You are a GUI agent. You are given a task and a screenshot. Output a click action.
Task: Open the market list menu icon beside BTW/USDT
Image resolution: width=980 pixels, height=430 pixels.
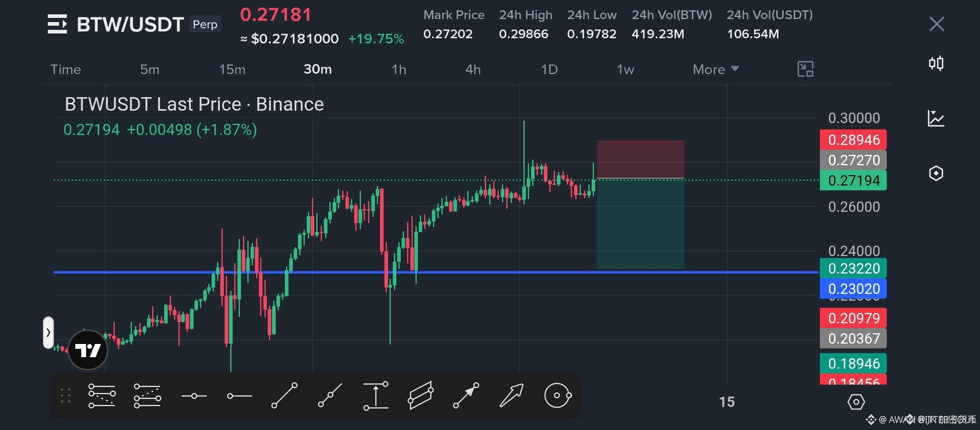pyautogui.click(x=57, y=24)
